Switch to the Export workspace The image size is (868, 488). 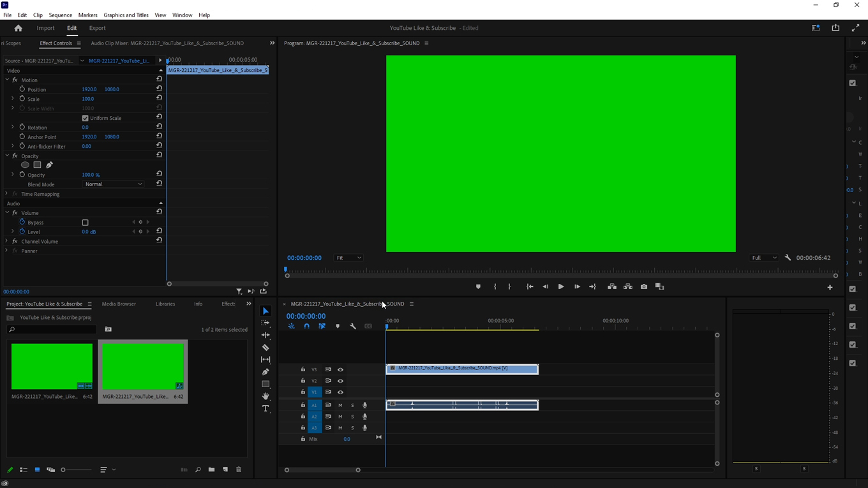(97, 27)
